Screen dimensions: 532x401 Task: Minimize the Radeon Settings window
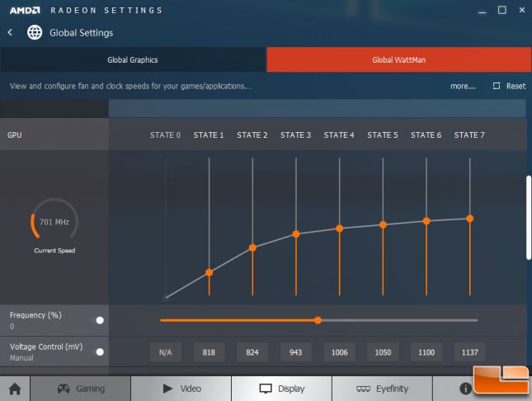pyautogui.click(x=483, y=12)
